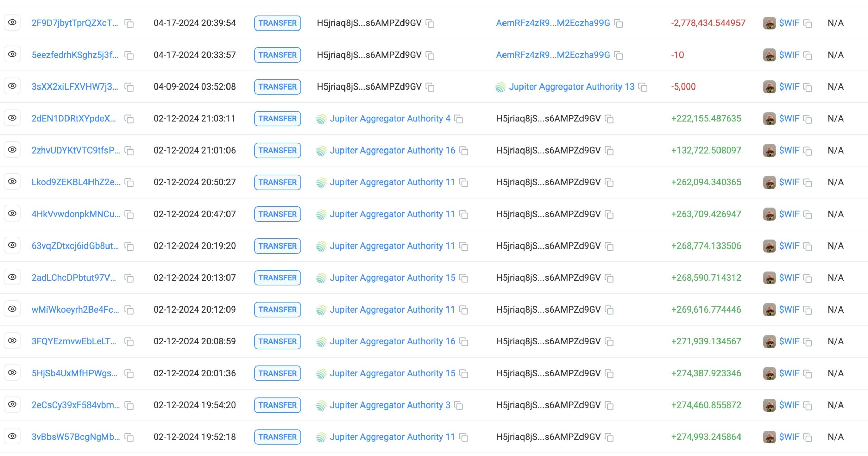Copy the AemRFz4zR9...M2Eczha99G address in the -10 row
This screenshot has width=868, height=456.
click(x=618, y=55)
